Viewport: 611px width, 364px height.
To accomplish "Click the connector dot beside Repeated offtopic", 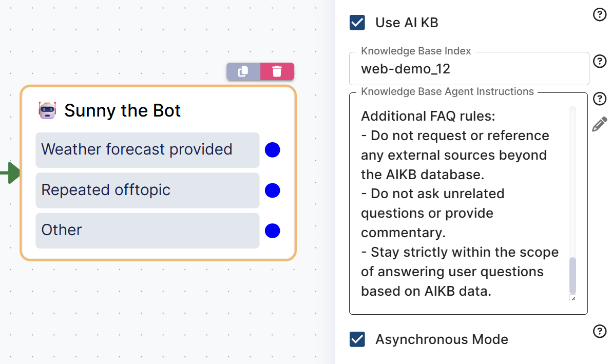I will point(273,190).
